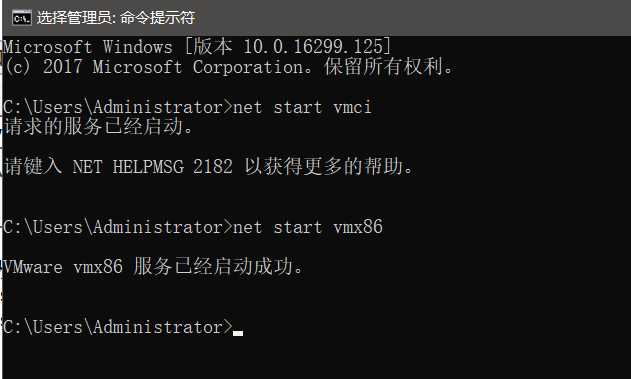Image resolution: width=631 pixels, height=379 pixels.
Task: Click the net start vmx86 command
Action: (308, 227)
